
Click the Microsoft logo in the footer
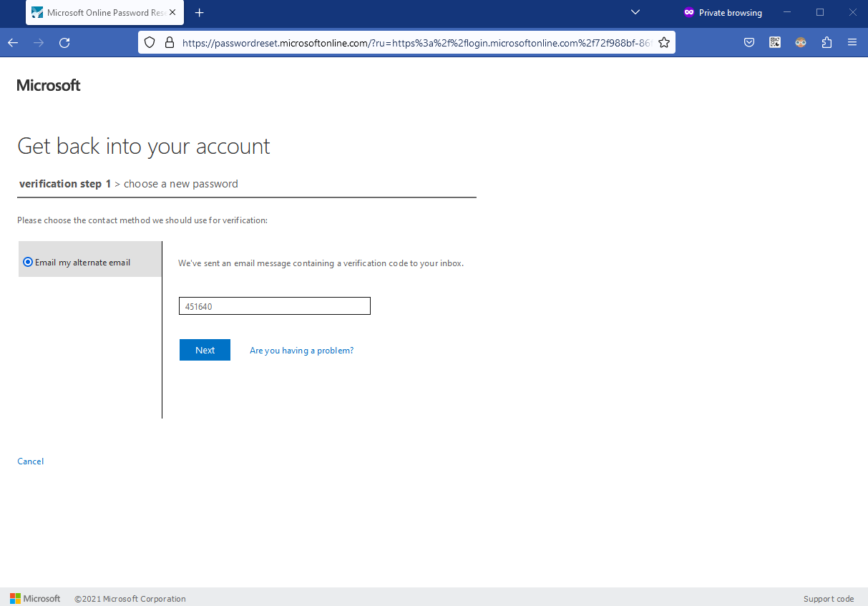(34, 598)
